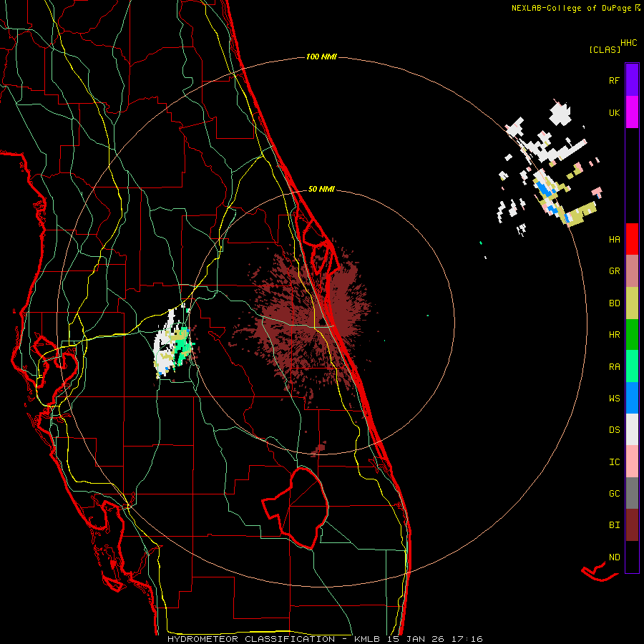Click the WS legend label
The image size is (644, 644).
tap(614, 398)
